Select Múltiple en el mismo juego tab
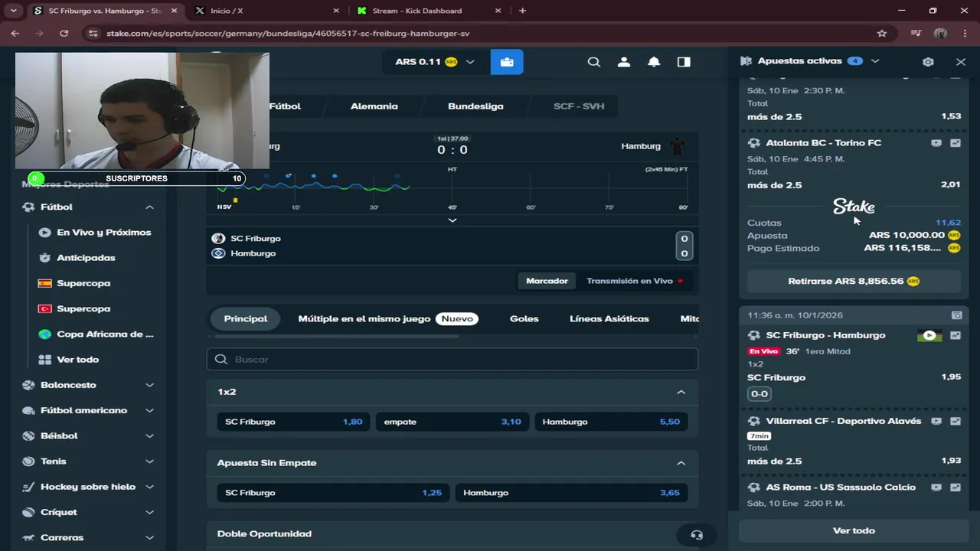The height and width of the screenshot is (551, 980). [x=388, y=319]
